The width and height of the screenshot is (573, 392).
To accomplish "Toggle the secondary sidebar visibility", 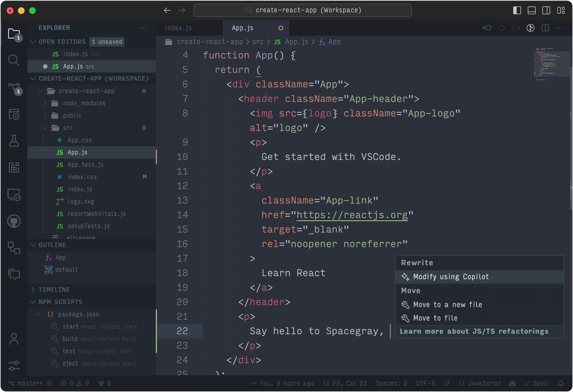I will click(546, 11).
